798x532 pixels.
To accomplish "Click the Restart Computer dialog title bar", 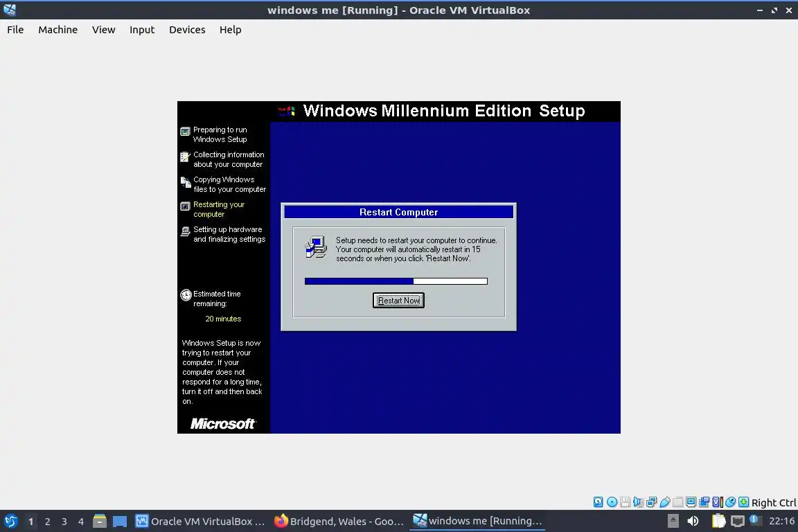I will coord(398,212).
